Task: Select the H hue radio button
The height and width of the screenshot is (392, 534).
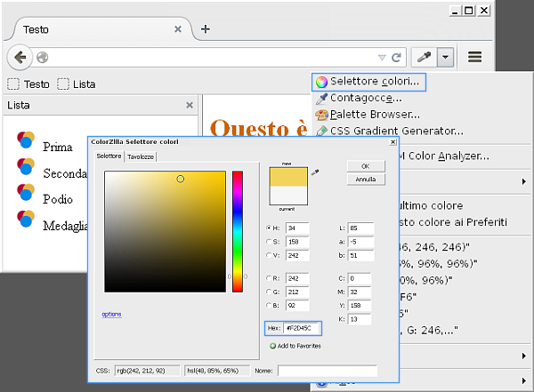Action: pyautogui.click(x=271, y=228)
